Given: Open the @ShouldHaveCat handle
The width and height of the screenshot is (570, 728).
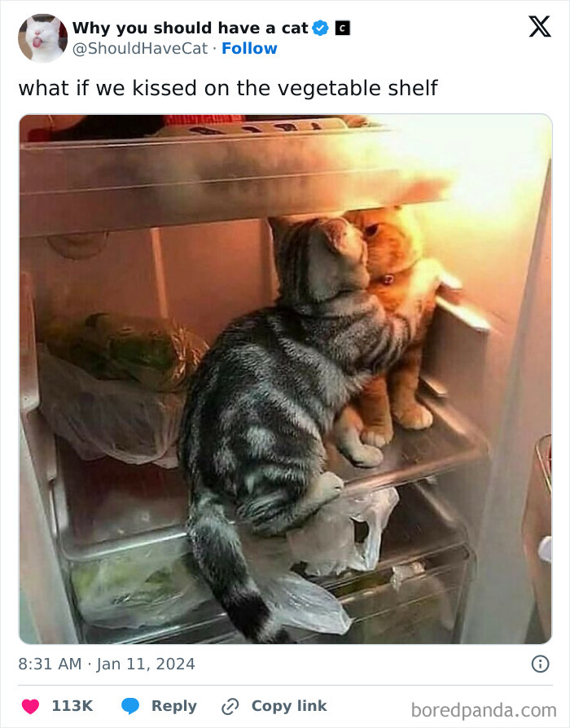Looking at the screenshot, I should pos(140,48).
